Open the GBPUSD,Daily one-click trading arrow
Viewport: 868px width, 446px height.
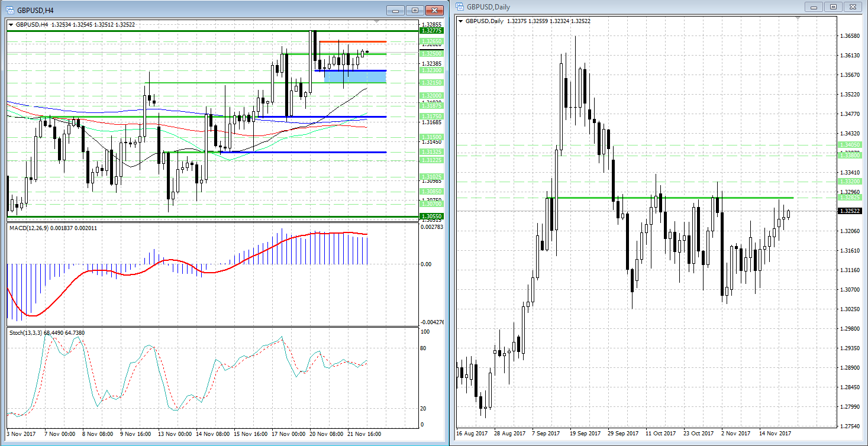(462, 21)
